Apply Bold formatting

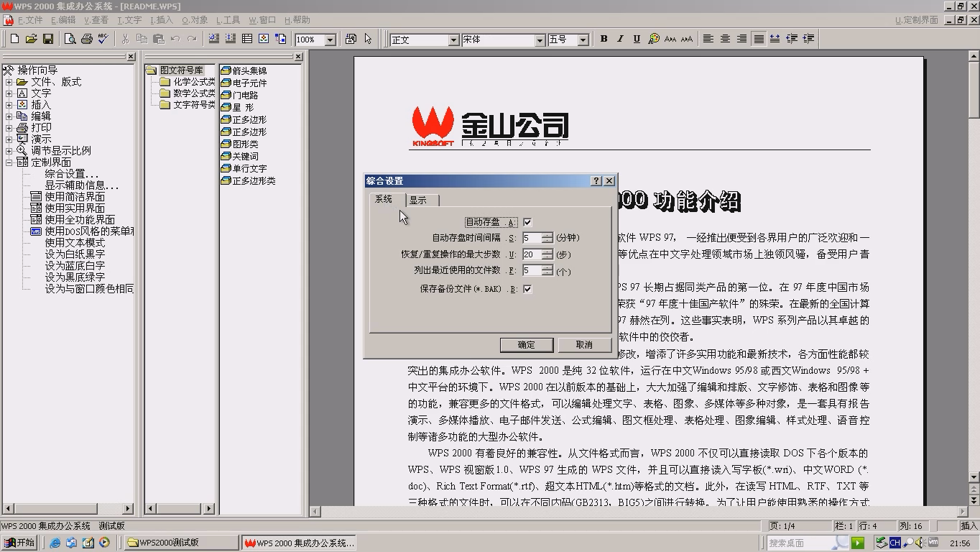[604, 39]
